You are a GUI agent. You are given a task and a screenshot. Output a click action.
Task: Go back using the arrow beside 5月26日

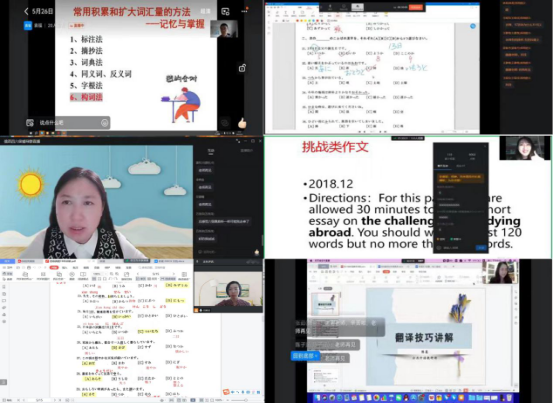[x=26, y=11]
